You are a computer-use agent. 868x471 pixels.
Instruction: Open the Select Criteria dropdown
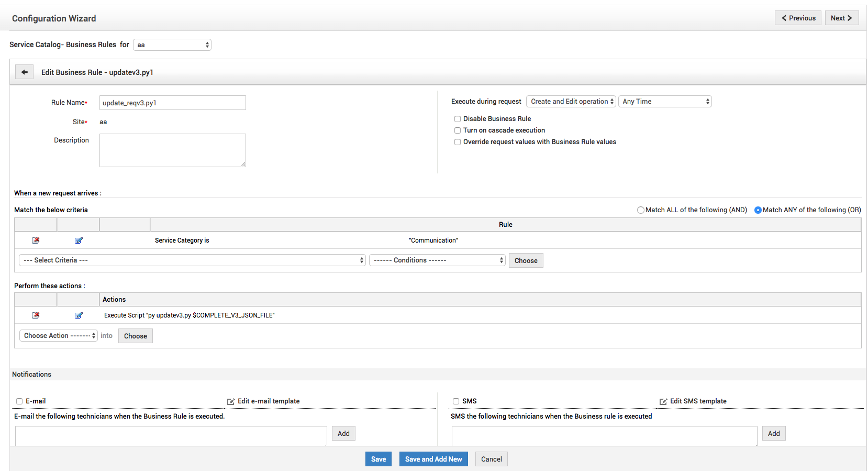(192, 260)
